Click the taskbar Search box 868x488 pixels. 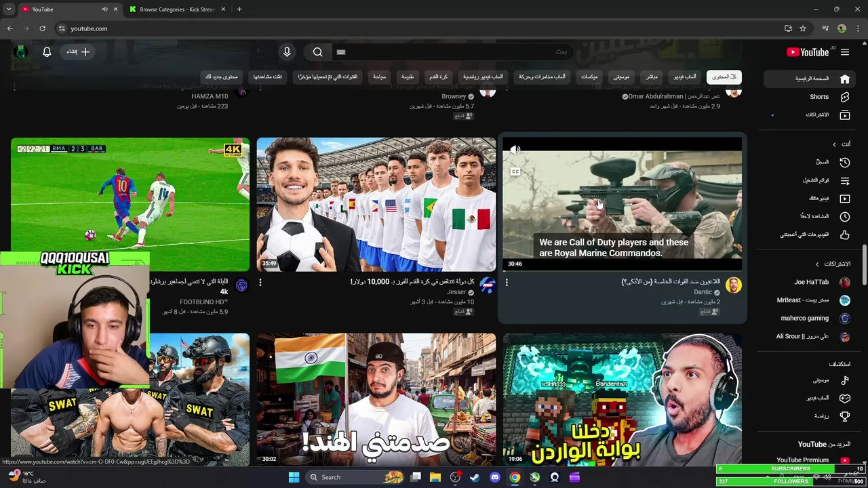(356, 477)
